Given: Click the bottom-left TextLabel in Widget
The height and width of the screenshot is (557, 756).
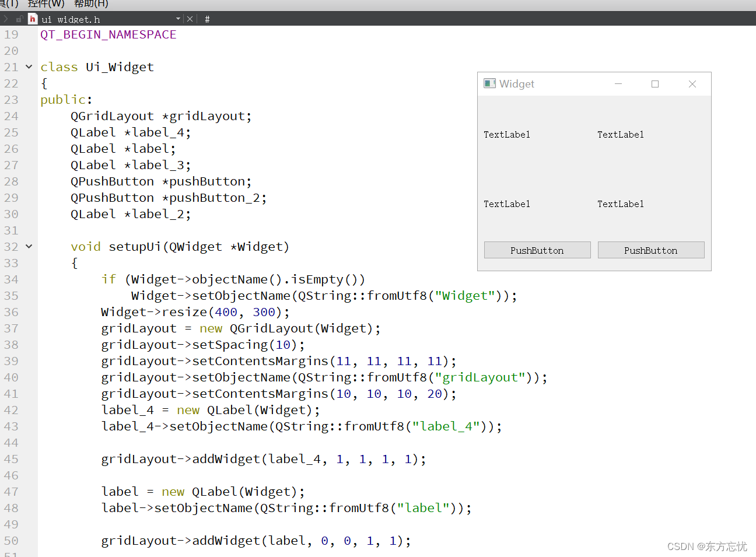Looking at the screenshot, I should click(507, 204).
